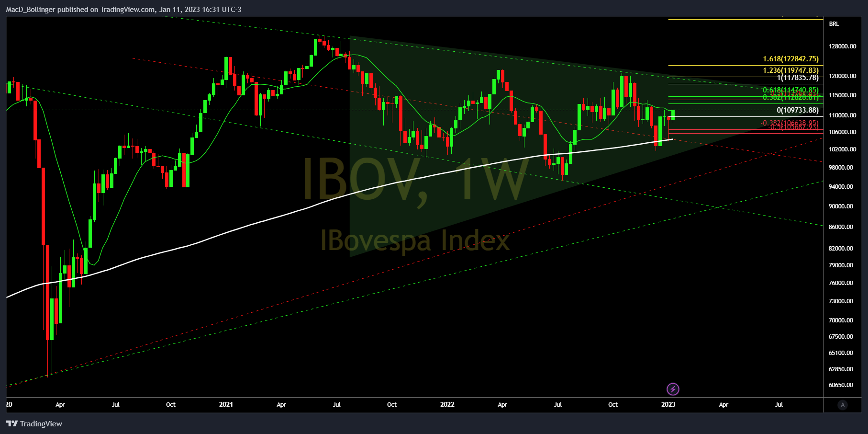Click the 60650.00 price axis label
The height and width of the screenshot is (434, 868).
tap(841, 385)
